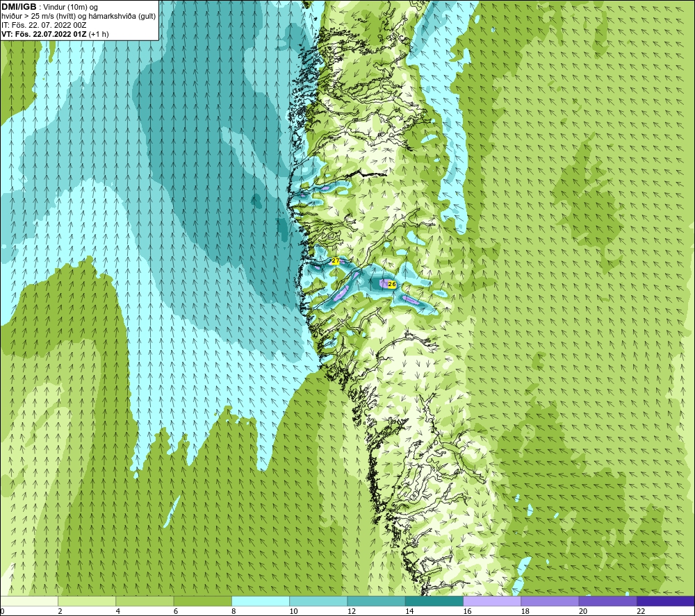695x616 pixels.
Task: Click the 0–2 m/s pale swatch in color scale
Action: tap(29, 601)
